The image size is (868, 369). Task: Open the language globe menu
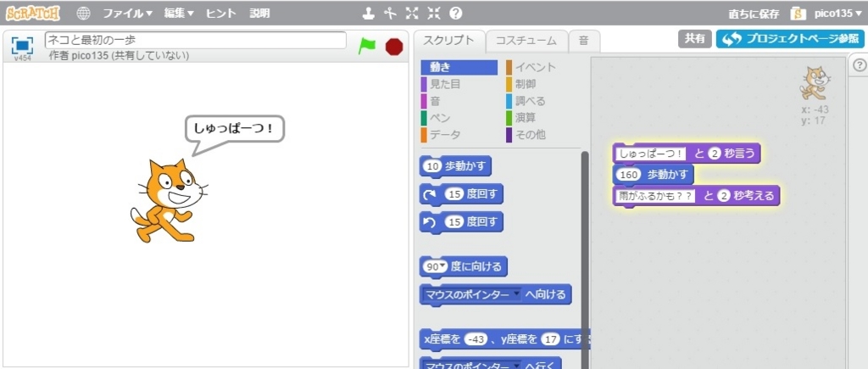pos(84,14)
